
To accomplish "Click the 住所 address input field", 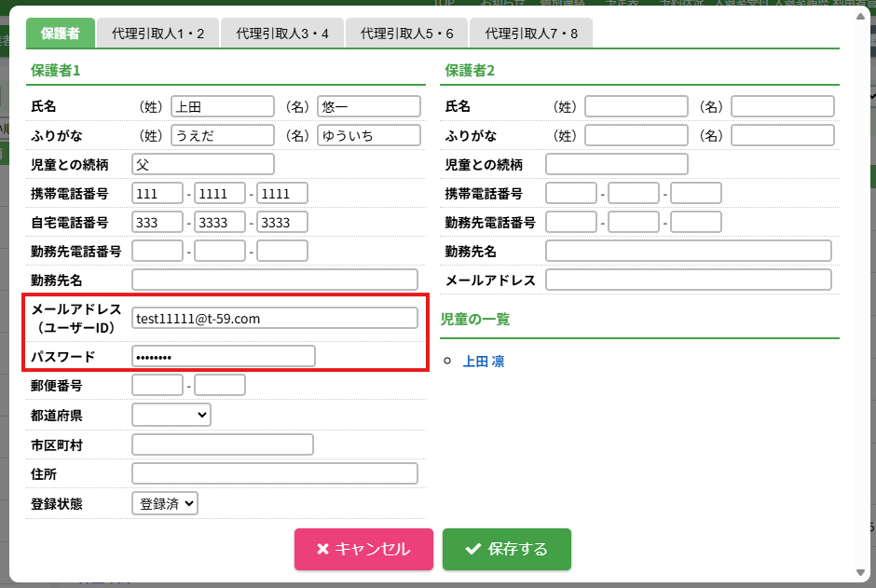I will click(x=275, y=473).
